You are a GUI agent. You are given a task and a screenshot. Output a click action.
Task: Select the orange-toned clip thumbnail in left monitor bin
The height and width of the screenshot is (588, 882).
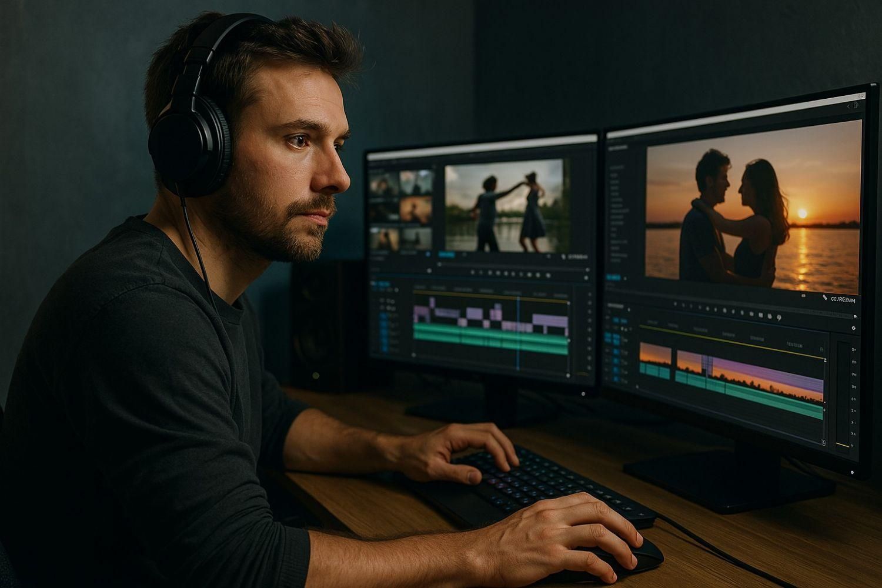(x=415, y=209)
